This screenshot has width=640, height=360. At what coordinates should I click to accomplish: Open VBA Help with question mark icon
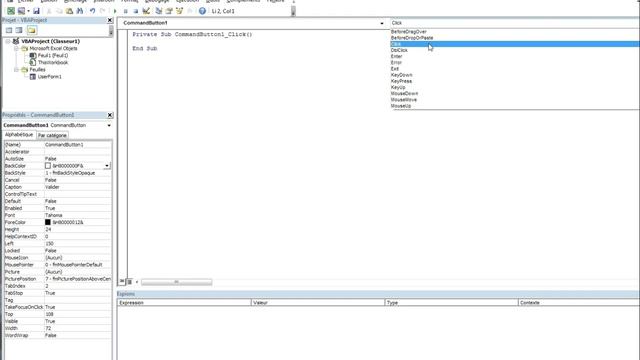tap(202, 11)
